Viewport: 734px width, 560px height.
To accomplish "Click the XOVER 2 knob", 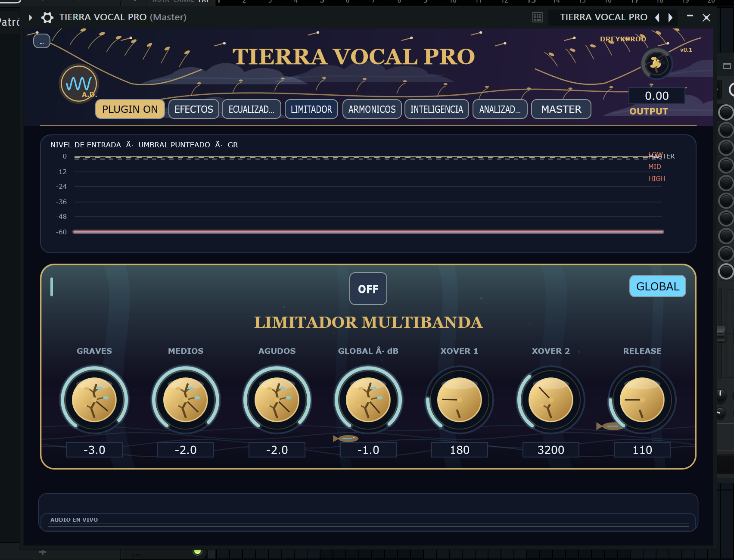I will (x=551, y=400).
